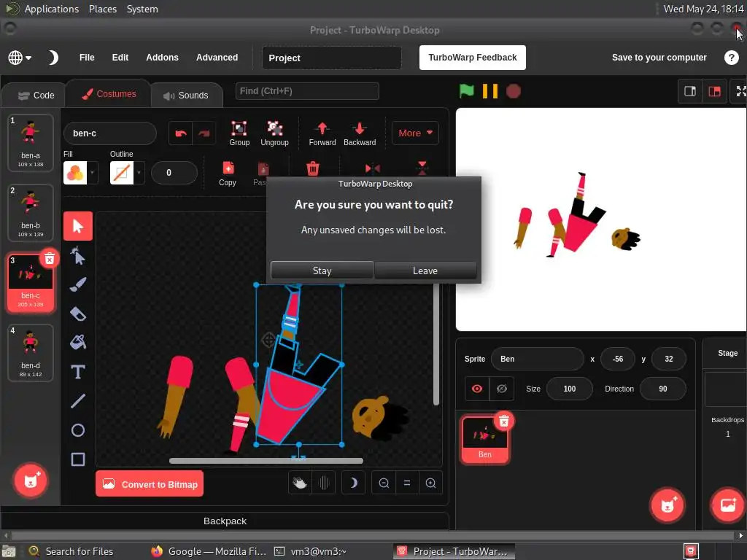Open the Fill color dropdown arrow
The height and width of the screenshot is (560, 747).
pos(93,172)
